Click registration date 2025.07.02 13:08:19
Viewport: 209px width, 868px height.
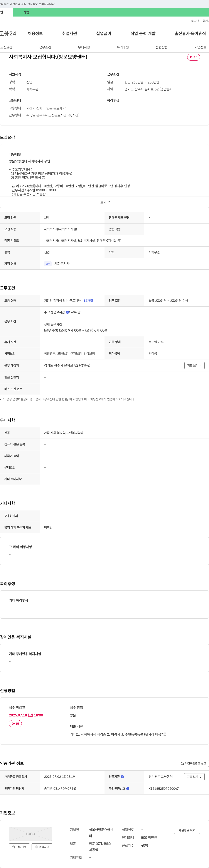59,776
